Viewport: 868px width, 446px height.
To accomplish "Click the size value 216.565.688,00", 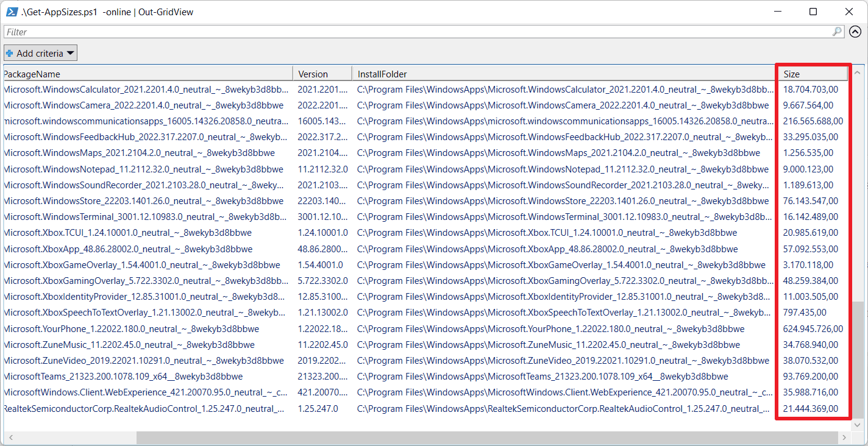I will click(813, 121).
